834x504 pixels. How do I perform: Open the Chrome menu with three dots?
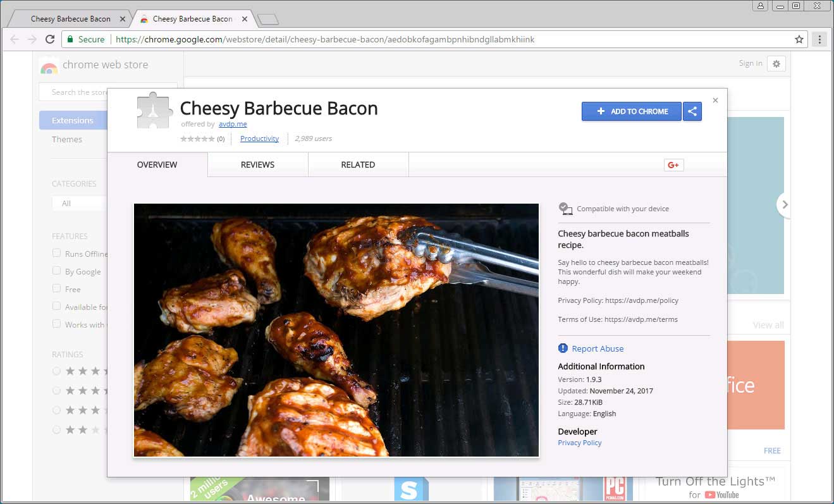pyautogui.click(x=819, y=39)
